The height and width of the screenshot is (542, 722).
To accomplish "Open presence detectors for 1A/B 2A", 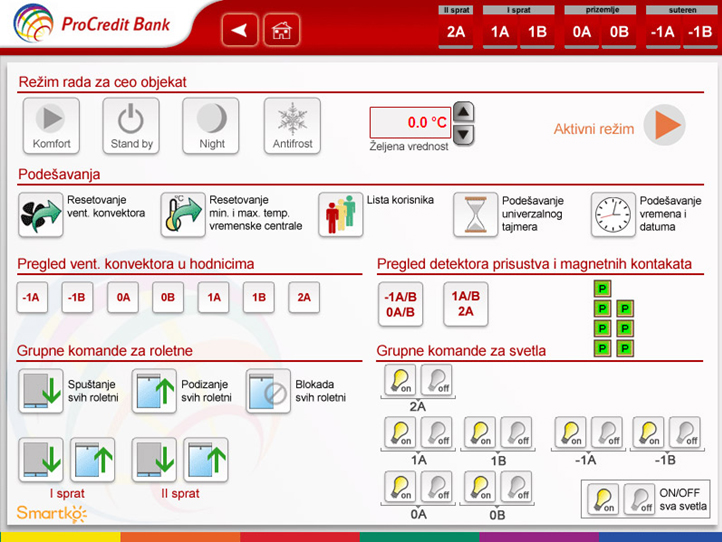I will coord(466,304).
